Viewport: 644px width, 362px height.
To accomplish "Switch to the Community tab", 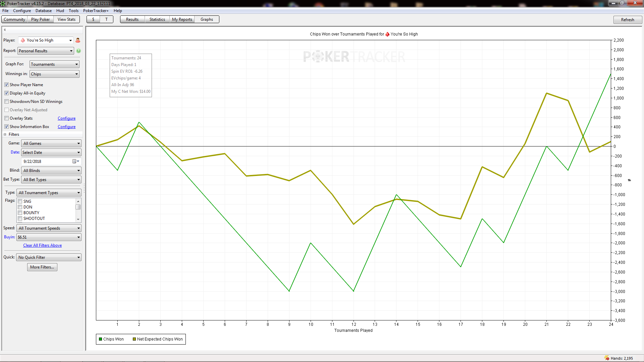I will click(x=14, y=19).
